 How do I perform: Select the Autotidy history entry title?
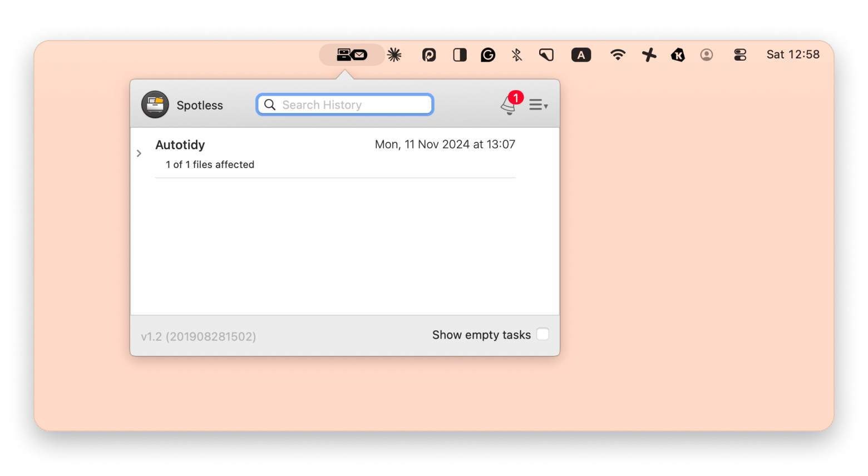pyautogui.click(x=180, y=145)
